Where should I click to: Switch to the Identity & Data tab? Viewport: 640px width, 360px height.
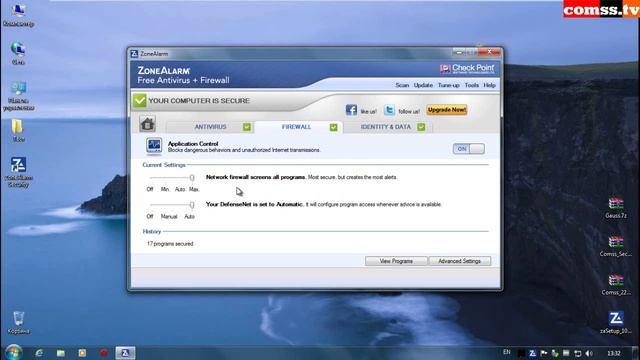point(386,127)
